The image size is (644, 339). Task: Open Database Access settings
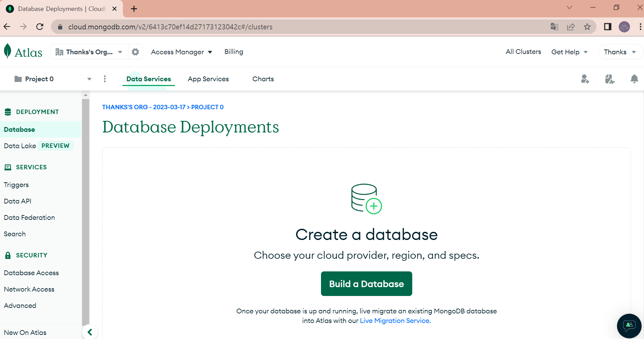point(31,273)
